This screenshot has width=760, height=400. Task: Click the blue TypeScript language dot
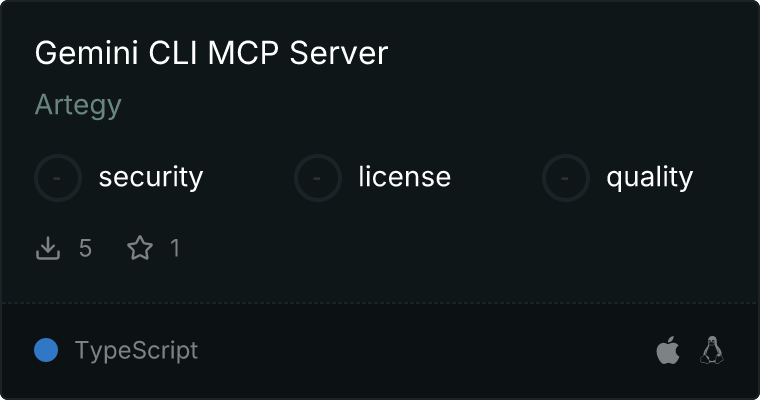tap(46, 350)
